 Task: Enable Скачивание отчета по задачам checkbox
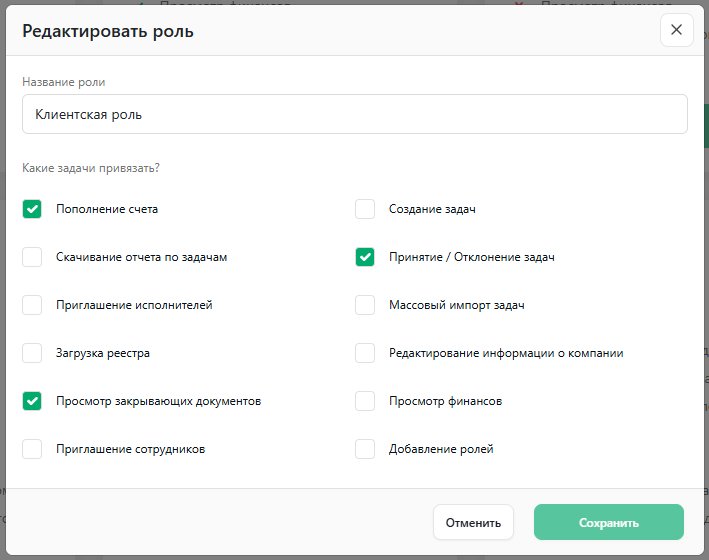coord(33,257)
